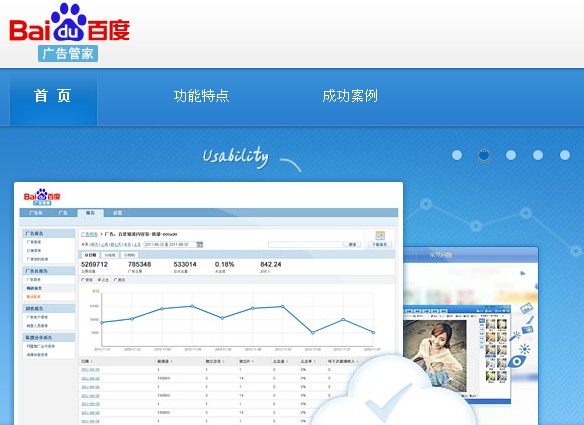Open the dashboard report screenshot with line chart
The width and height of the screenshot is (584, 425).
click(208, 303)
